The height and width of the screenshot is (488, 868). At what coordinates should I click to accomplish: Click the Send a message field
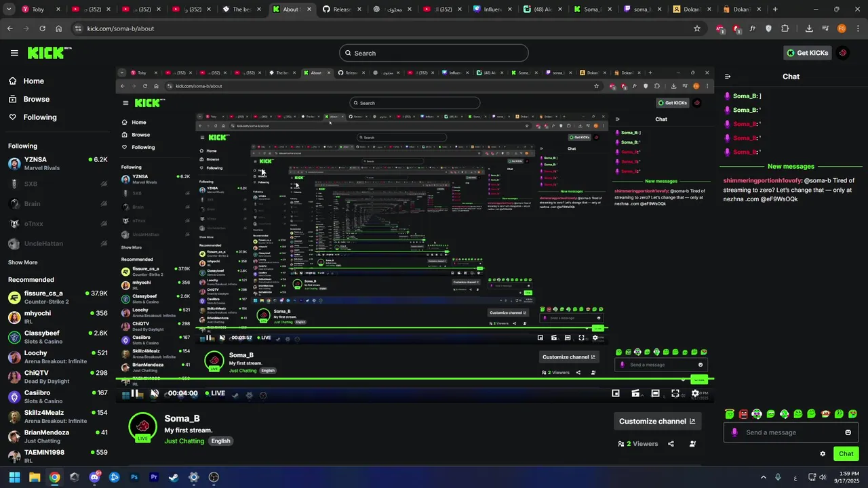pyautogui.click(x=791, y=432)
